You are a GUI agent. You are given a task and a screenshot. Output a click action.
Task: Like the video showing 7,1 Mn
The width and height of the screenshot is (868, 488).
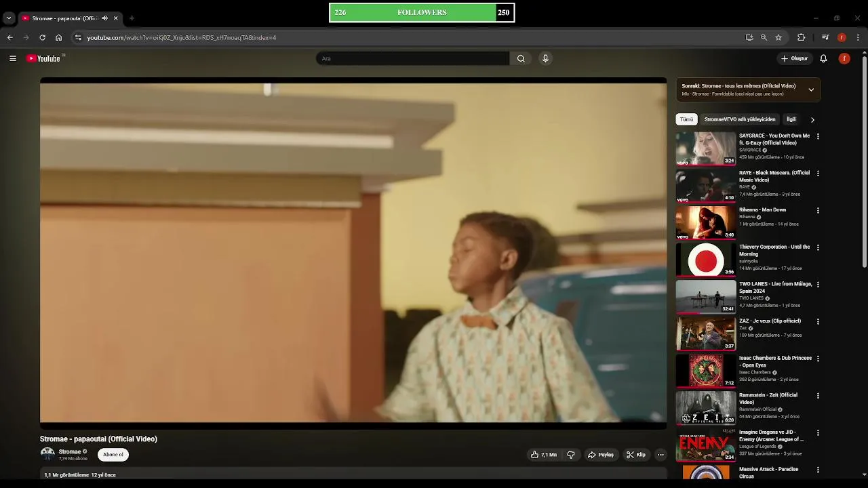point(544,455)
